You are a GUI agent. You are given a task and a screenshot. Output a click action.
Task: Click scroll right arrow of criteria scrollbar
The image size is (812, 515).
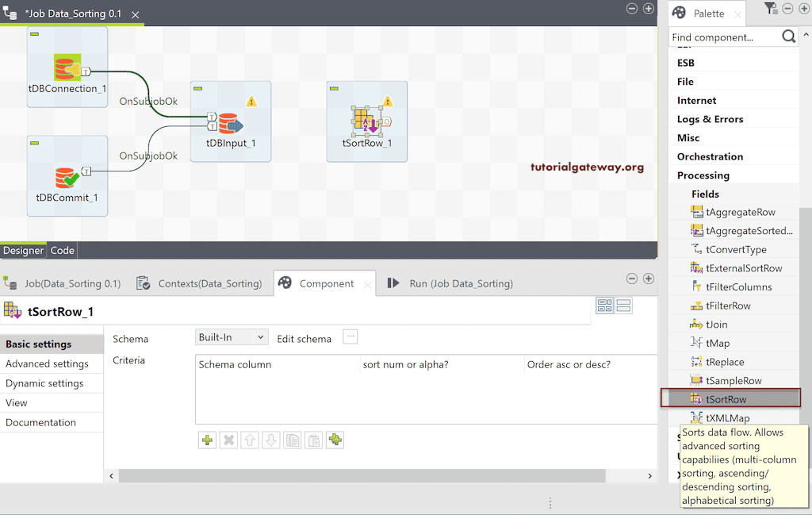[650, 475]
